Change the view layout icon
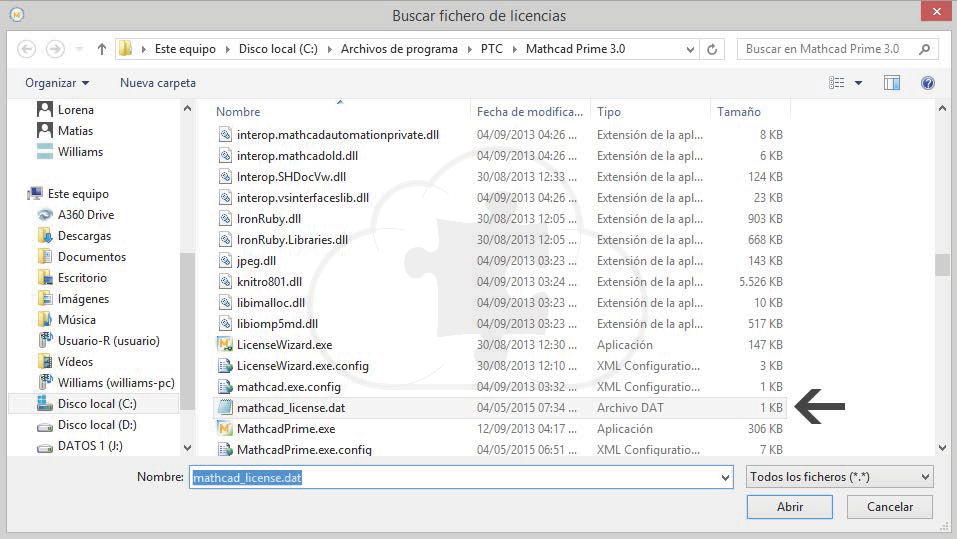 pos(836,82)
